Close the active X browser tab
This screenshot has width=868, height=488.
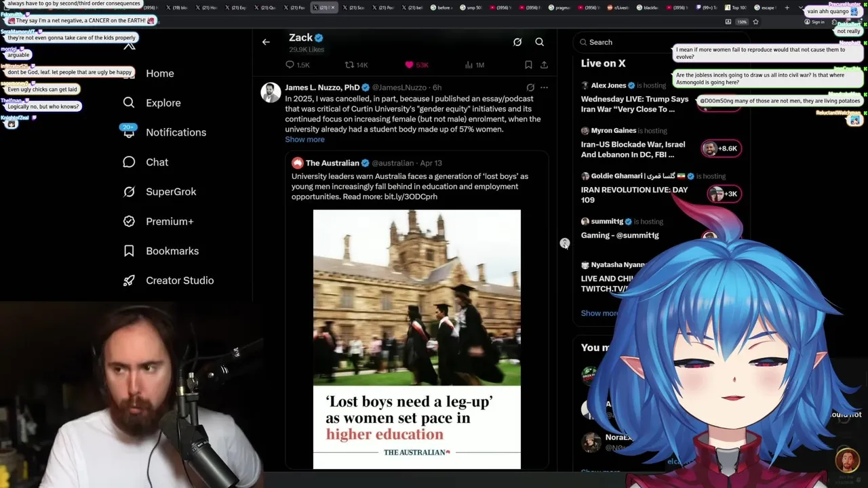point(332,7)
